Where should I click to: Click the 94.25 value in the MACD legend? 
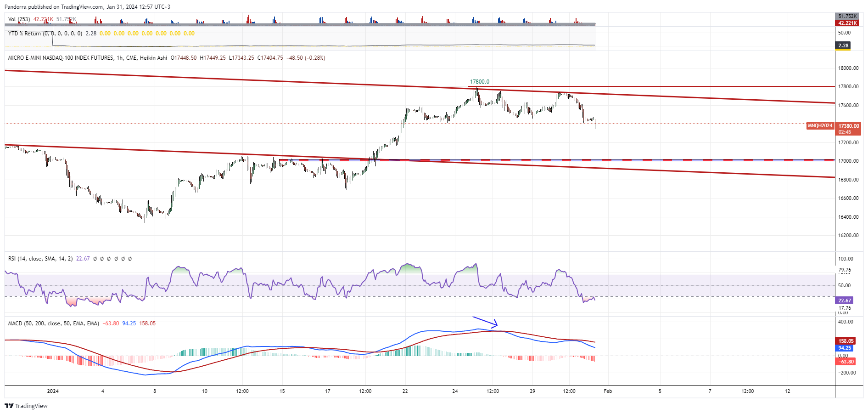(x=129, y=323)
